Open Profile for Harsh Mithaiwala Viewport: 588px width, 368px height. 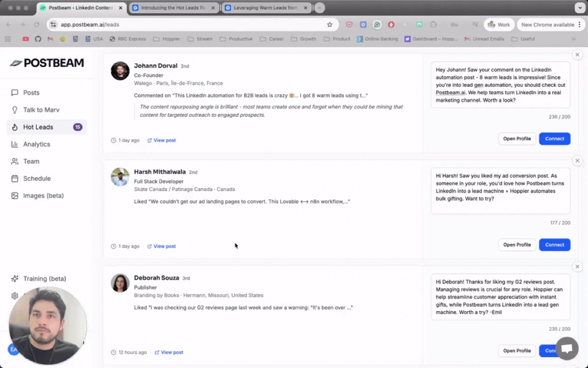517,244
